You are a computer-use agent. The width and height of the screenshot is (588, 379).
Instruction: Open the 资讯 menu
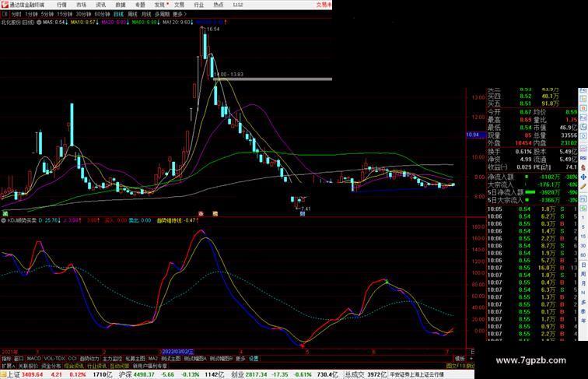pos(101,5)
